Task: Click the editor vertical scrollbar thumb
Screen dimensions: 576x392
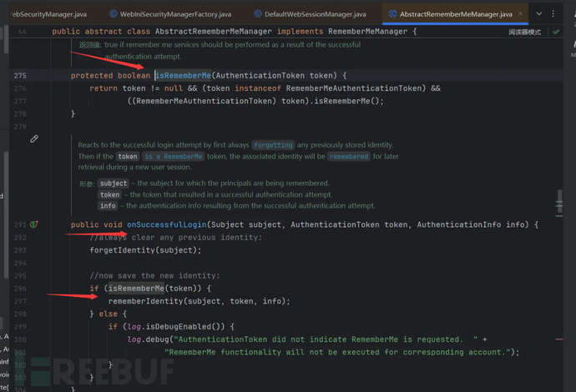Action: point(560,203)
